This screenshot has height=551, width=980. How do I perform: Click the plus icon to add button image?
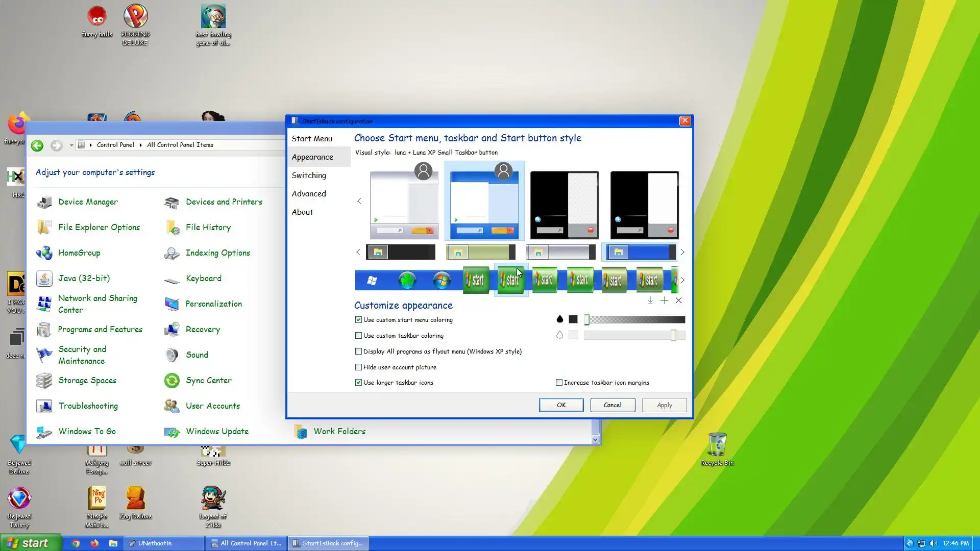pos(664,300)
